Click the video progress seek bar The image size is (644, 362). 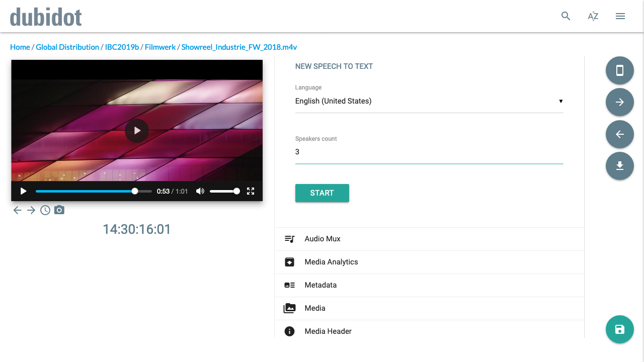94,192
